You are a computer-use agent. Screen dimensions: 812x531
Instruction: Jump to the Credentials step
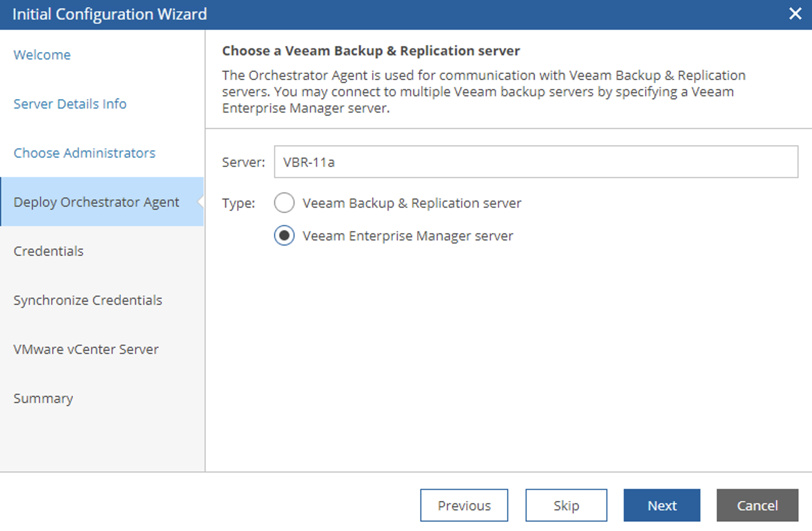[49, 251]
